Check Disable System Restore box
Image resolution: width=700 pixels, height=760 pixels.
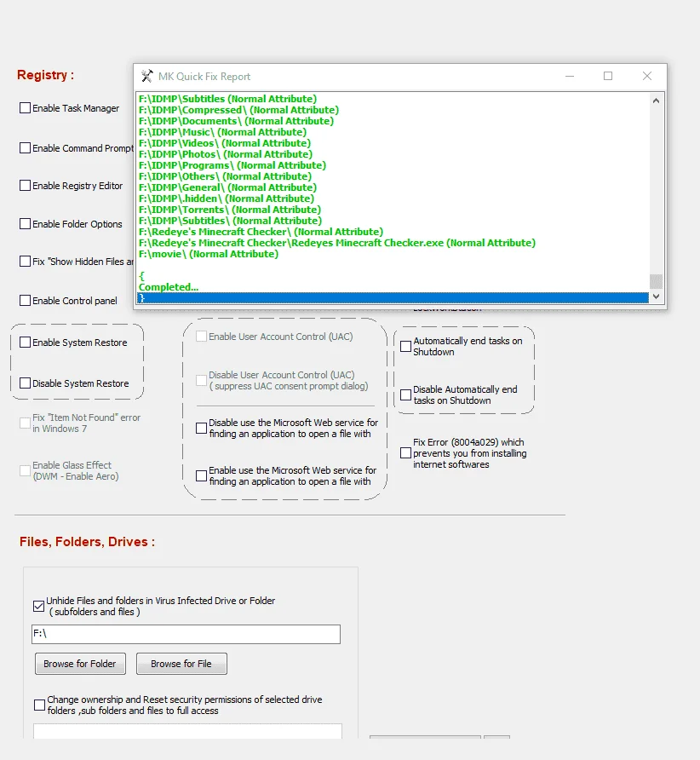(25, 383)
